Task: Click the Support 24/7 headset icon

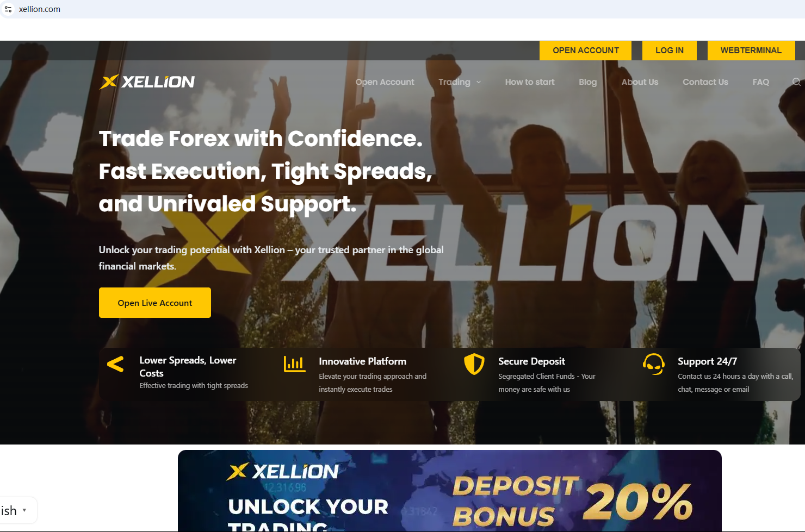Action: click(653, 364)
